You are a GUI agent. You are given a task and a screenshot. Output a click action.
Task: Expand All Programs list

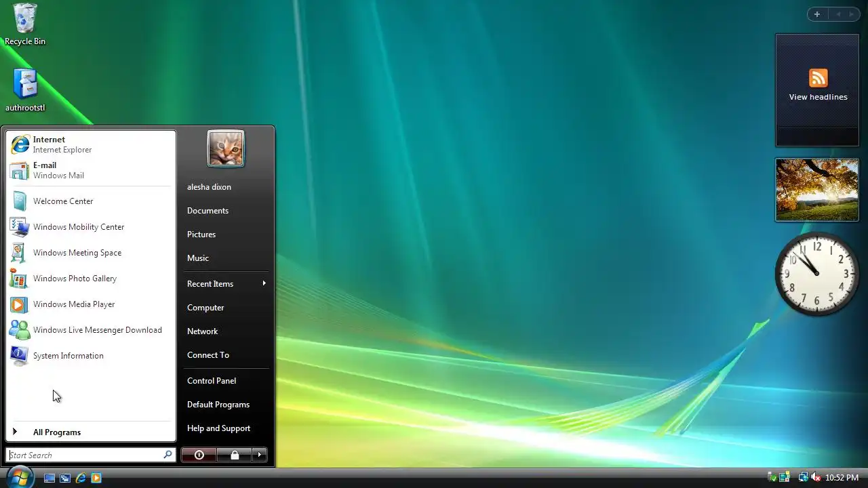(x=91, y=432)
